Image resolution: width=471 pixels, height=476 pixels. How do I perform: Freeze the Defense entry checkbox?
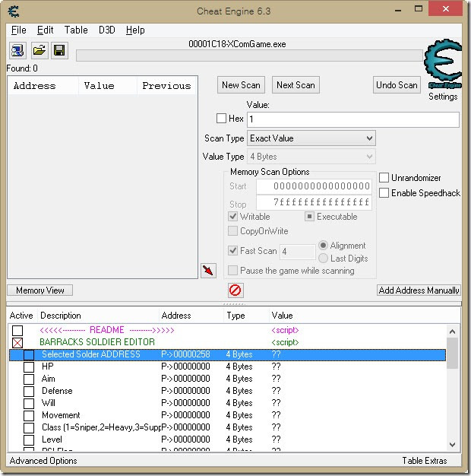pos(29,392)
